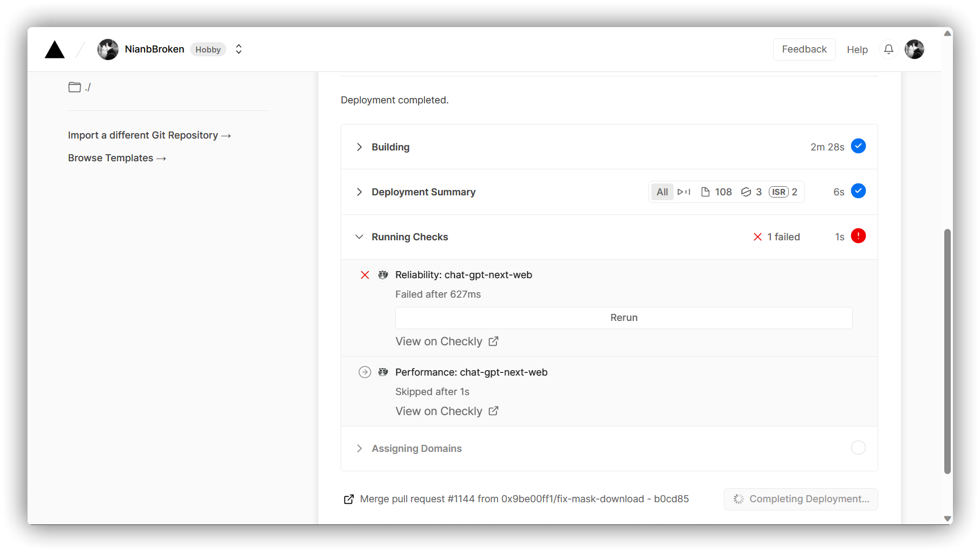Click the Checkly mascot icon beside Reliability check
980x552 pixels.
[383, 275]
